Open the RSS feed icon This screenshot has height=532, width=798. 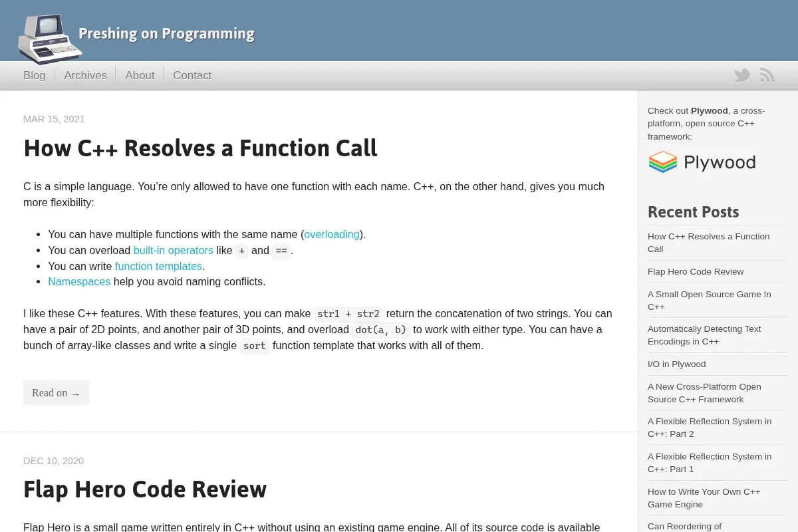(767, 75)
